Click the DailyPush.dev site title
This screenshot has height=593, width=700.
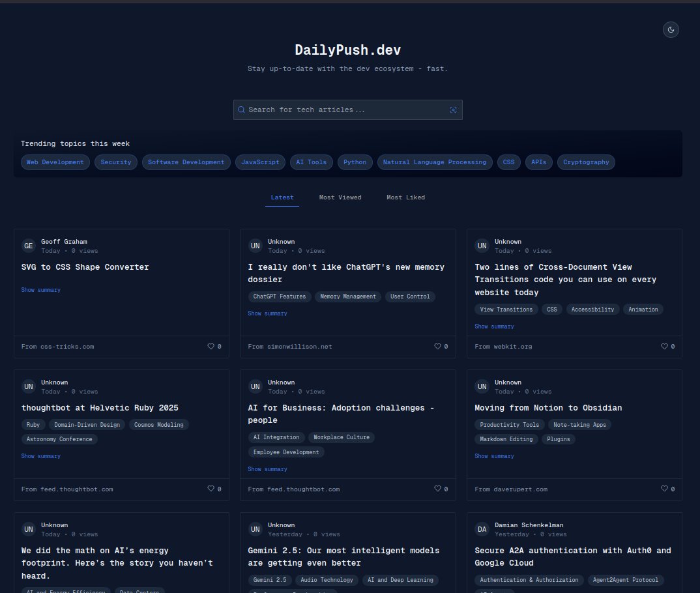point(348,50)
